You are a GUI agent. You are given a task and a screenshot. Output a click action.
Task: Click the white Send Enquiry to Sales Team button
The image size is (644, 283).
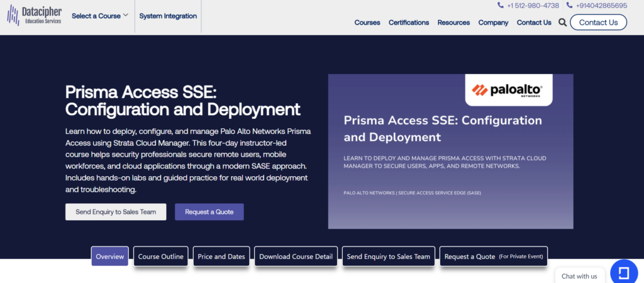click(x=116, y=212)
